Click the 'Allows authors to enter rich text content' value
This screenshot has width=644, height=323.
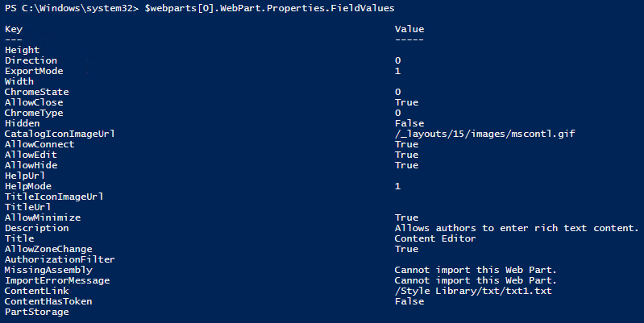coord(516,228)
